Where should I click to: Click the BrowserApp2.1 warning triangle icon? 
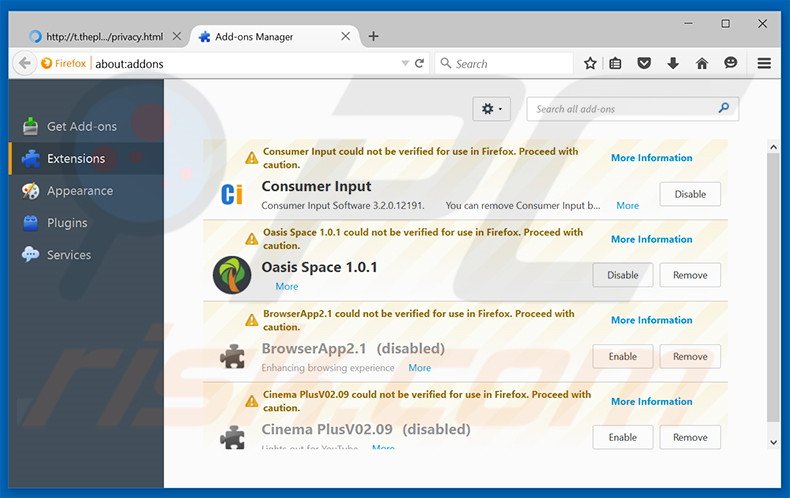pos(251,320)
